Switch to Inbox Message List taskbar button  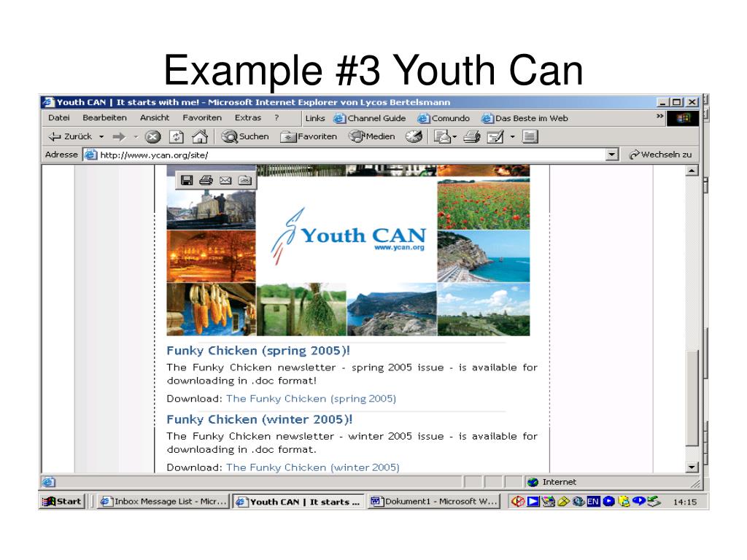point(163,502)
